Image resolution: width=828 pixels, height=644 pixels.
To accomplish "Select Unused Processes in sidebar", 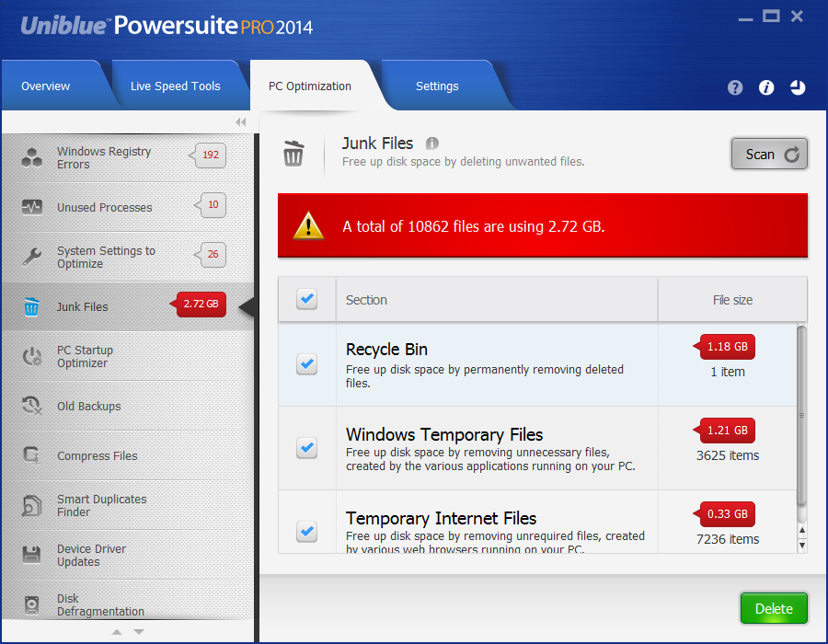I will coord(128,207).
